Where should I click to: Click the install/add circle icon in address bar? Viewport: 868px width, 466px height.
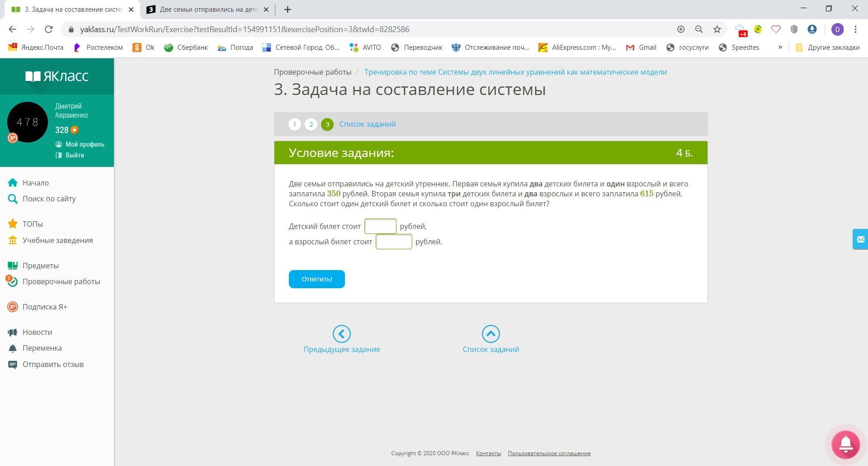pyautogui.click(x=681, y=29)
